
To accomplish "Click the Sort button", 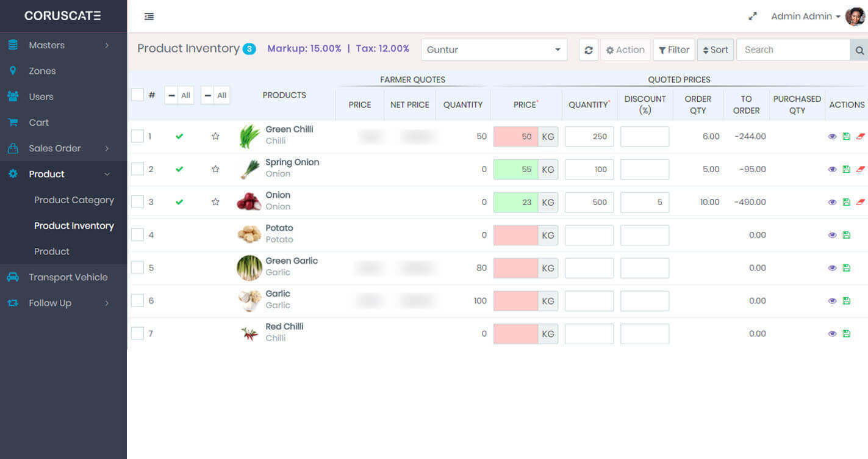I will 715,50.
